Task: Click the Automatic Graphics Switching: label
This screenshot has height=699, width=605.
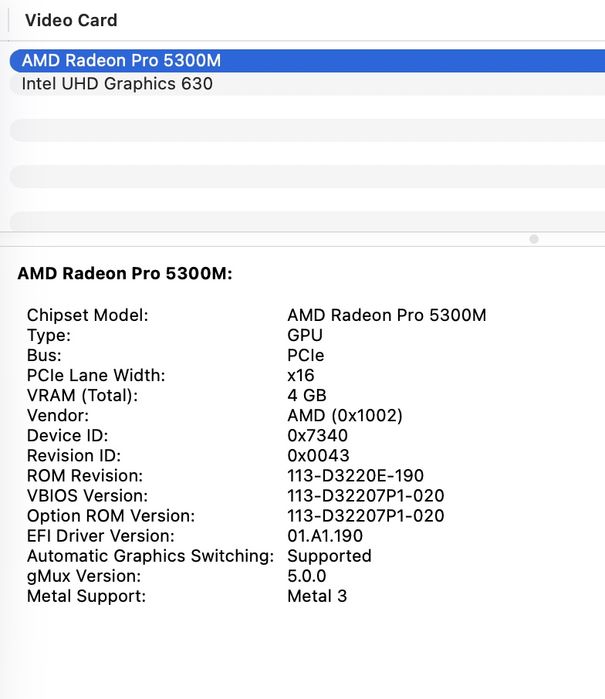Action: coord(151,556)
